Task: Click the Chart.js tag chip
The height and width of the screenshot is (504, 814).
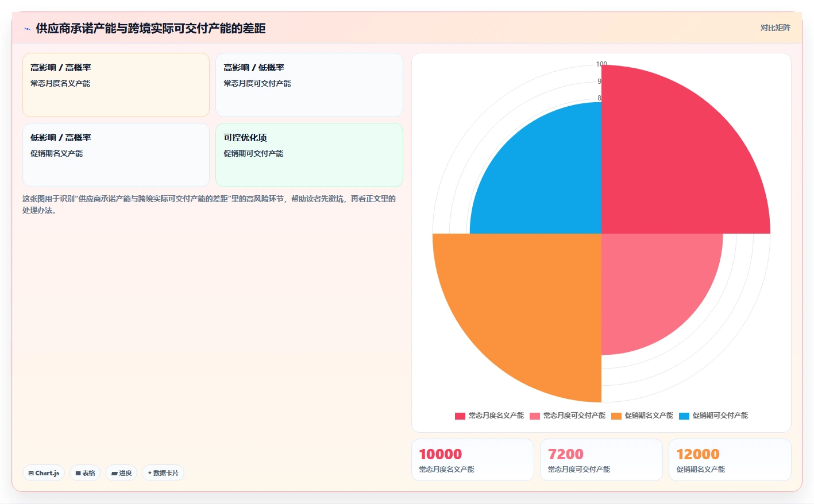Action: coord(44,473)
